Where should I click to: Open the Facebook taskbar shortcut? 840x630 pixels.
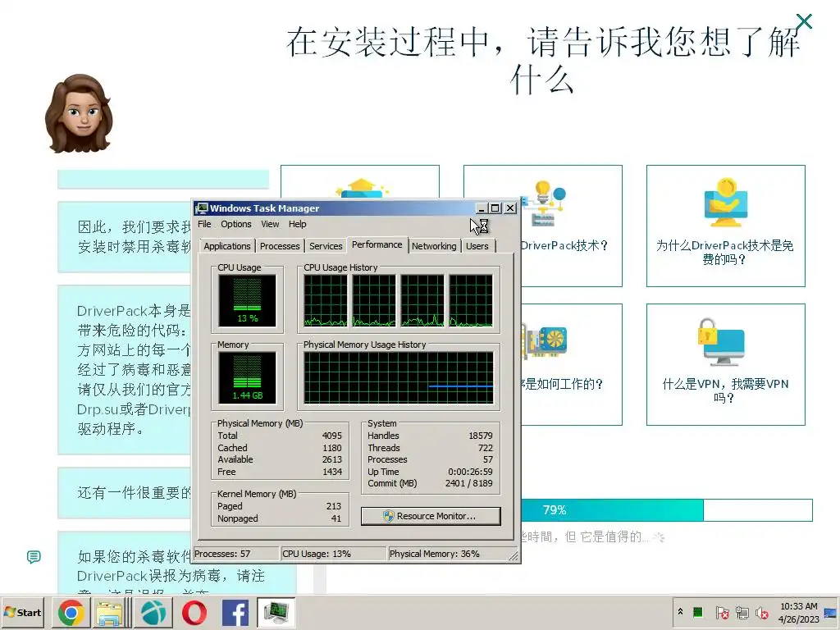[x=235, y=612]
